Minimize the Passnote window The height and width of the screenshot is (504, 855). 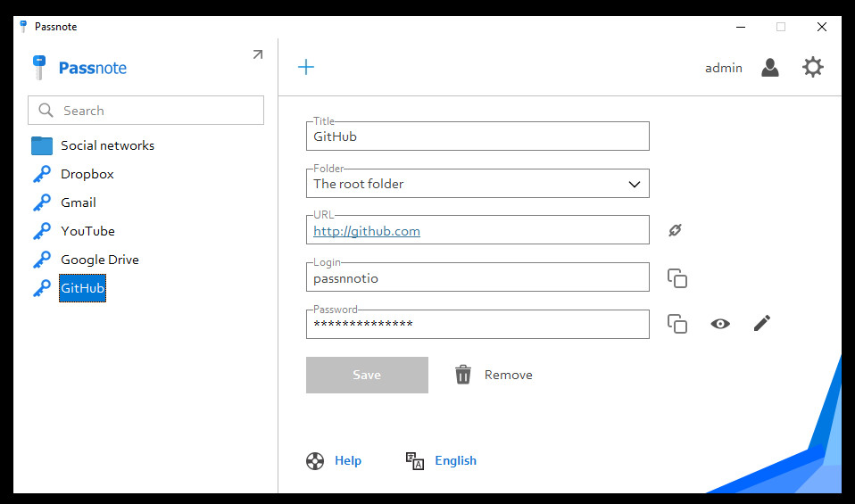click(x=741, y=27)
